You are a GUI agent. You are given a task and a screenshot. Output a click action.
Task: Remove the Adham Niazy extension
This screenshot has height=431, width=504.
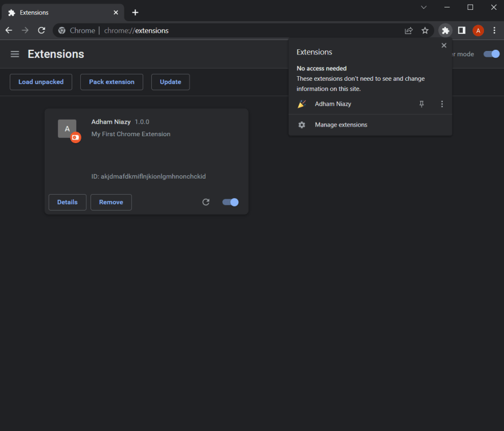coord(111,202)
